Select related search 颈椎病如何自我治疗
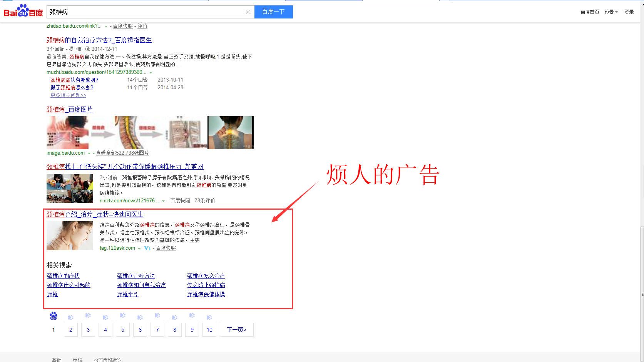This screenshot has height=362, width=644. click(141, 285)
